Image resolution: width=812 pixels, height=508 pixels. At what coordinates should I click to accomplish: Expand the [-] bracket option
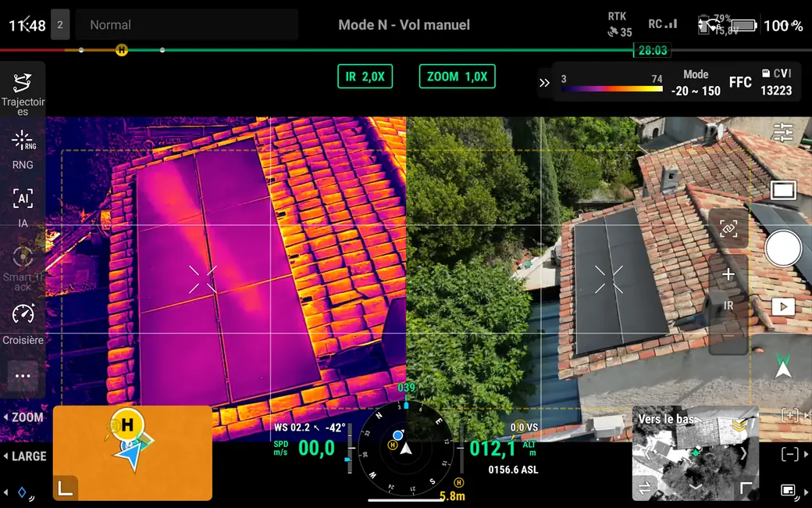[x=793, y=455]
